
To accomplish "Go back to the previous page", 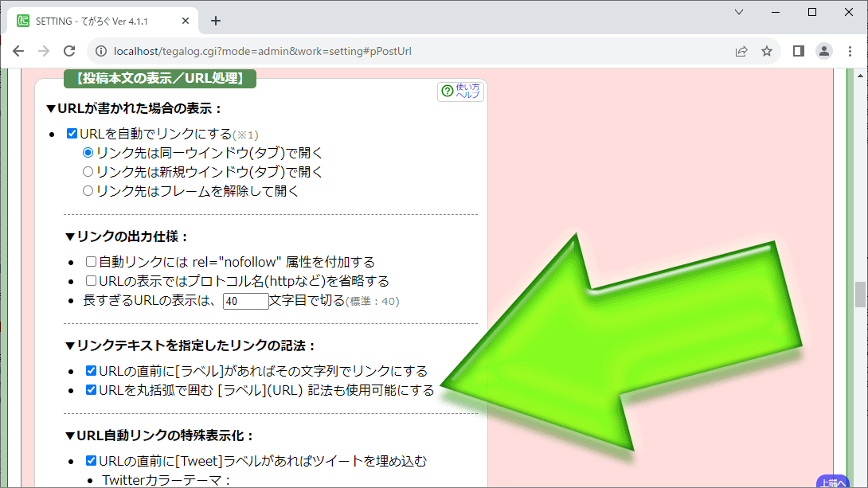I will pos(18,51).
